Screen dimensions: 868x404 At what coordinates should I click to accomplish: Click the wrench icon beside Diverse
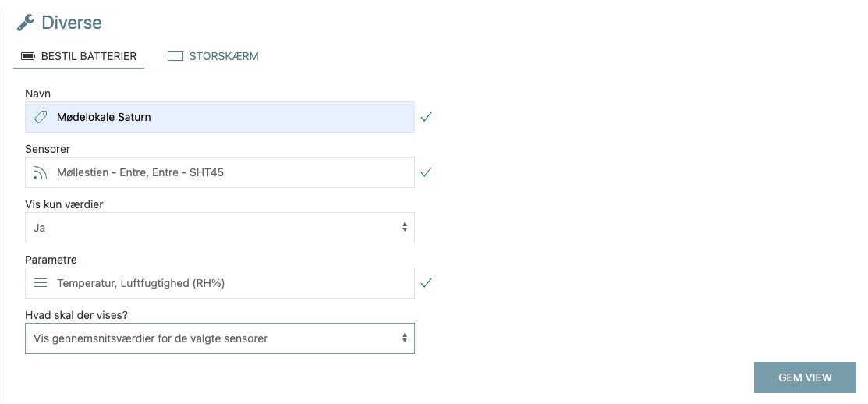25,23
